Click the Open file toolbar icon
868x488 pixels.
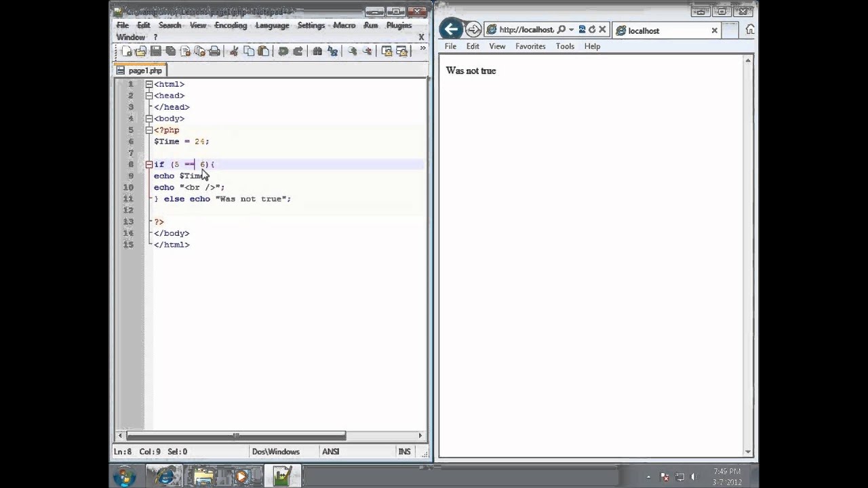click(141, 52)
